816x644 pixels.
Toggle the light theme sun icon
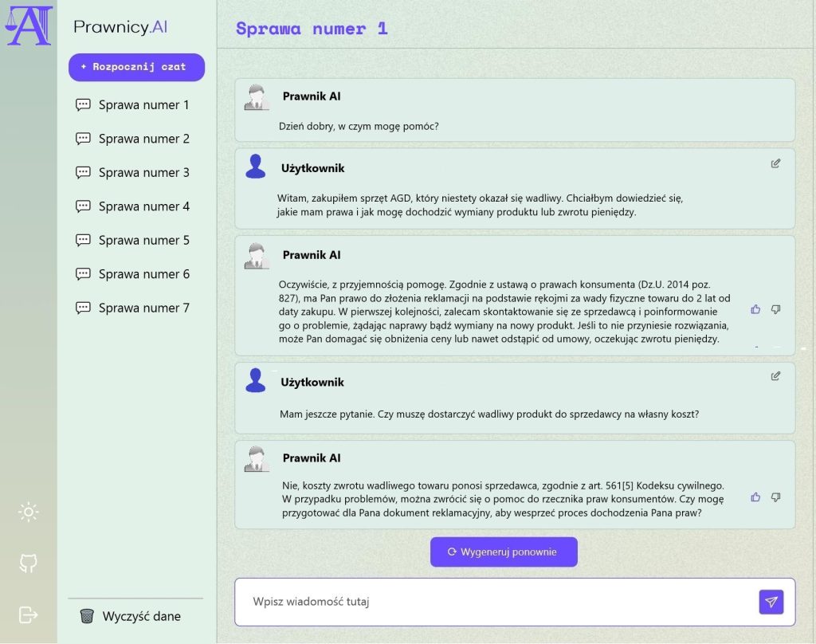point(28,512)
